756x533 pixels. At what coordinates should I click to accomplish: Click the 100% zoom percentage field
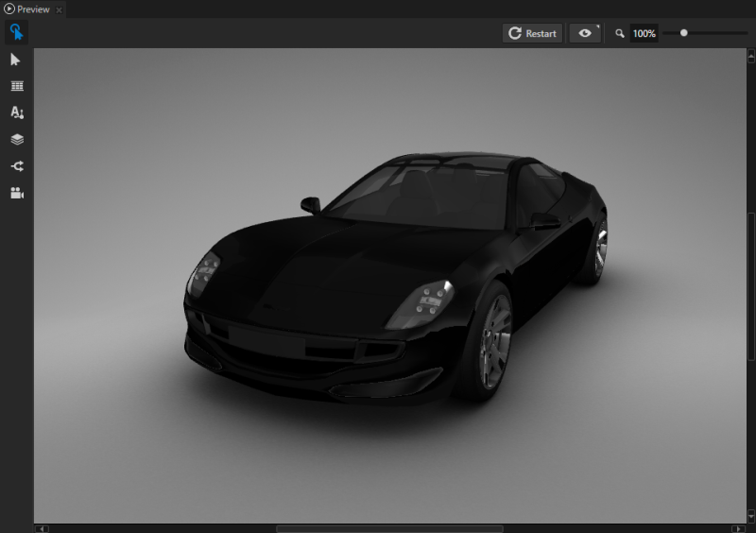click(644, 33)
